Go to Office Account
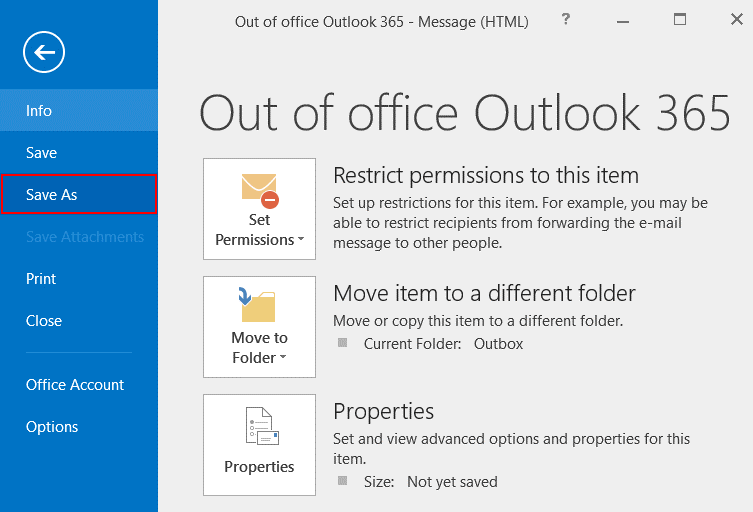Viewport: 753px width, 512px height. click(75, 385)
